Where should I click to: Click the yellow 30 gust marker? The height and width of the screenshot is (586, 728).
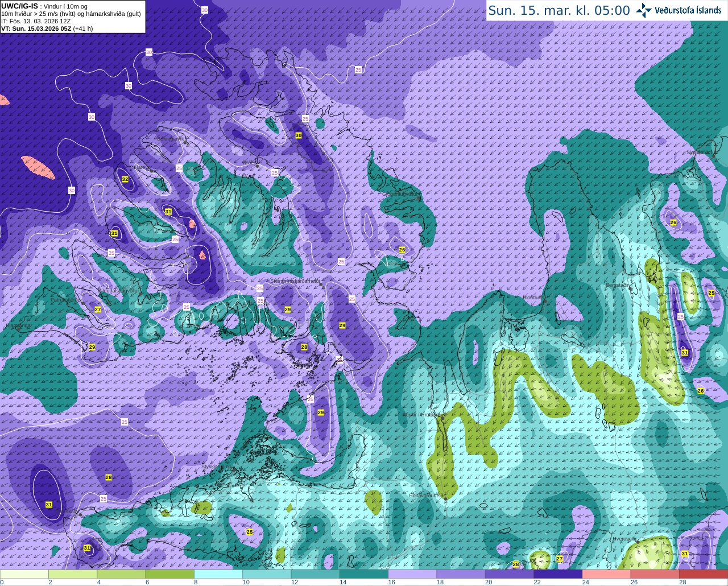299,135
